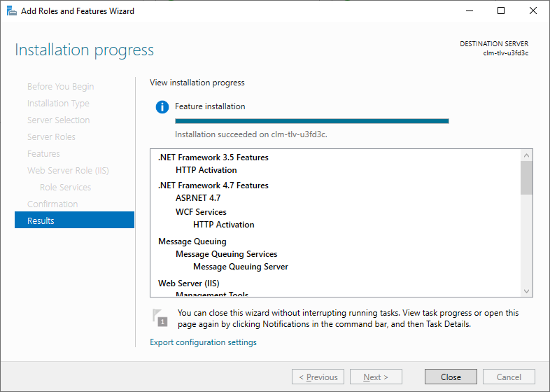Click the WCF Services entry
The height and width of the screenshot is (392, 550).
(201, 212)
